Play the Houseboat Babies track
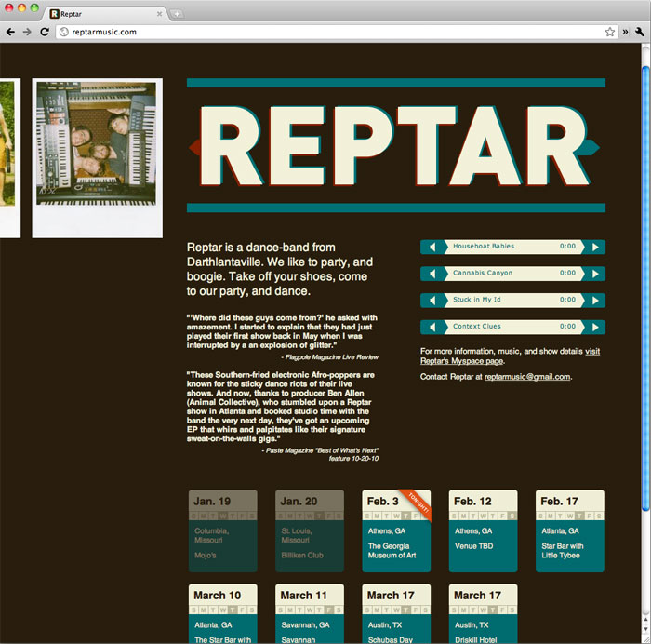 click(595, 247)
